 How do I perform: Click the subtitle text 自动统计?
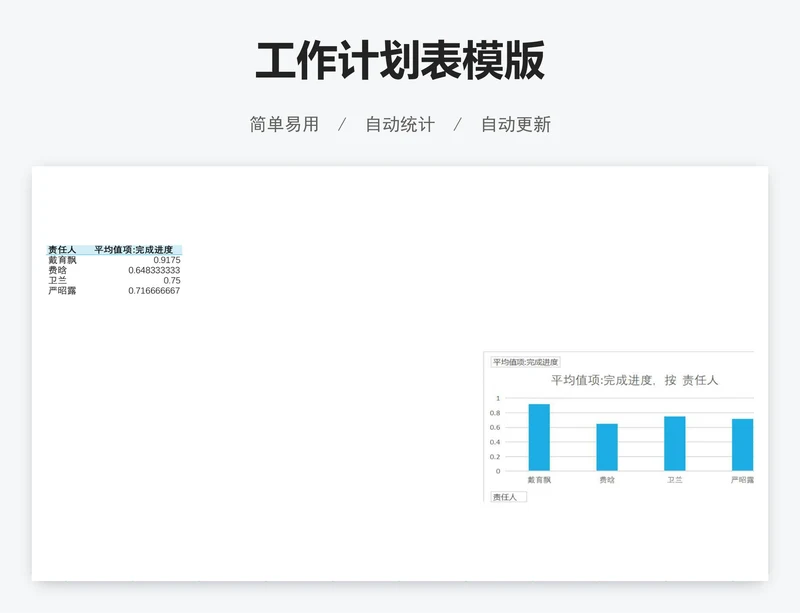[400, 124]
